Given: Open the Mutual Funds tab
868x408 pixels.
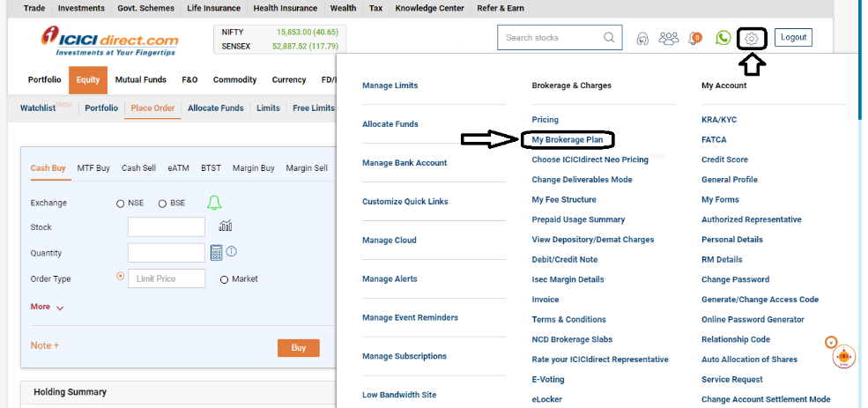Looking at the screenshot, I should point(140,79).
